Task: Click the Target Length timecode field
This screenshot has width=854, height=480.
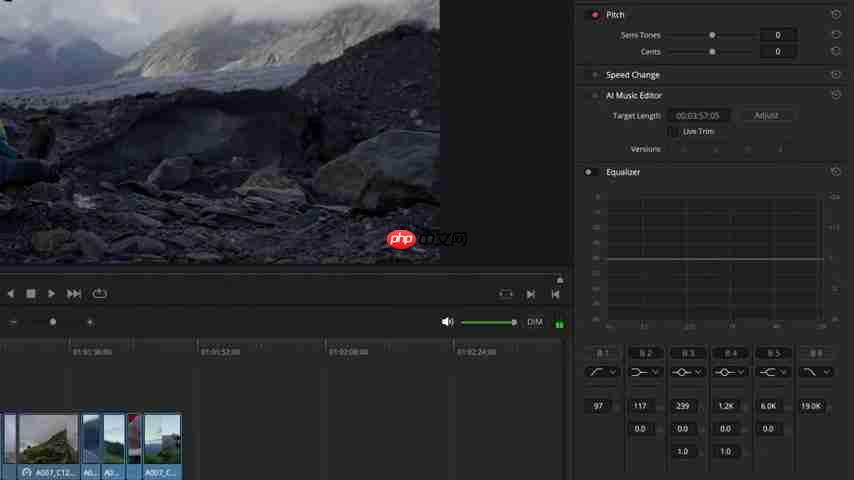Action: pyautogui.click(x=698, y=116)
